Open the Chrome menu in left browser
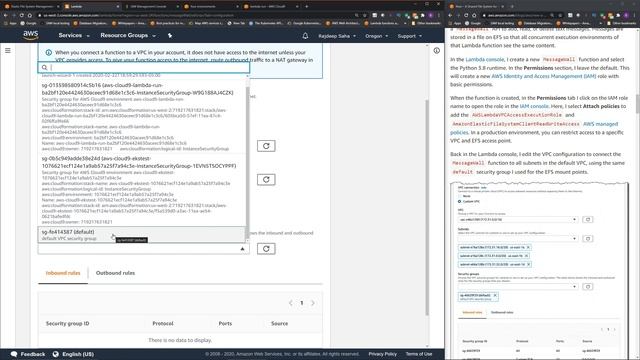640x360 pixels. click(438, 15)
